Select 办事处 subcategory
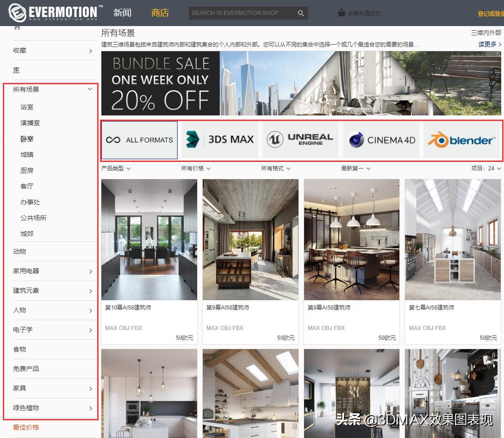The image size is (504, 438). coord(30,202)
